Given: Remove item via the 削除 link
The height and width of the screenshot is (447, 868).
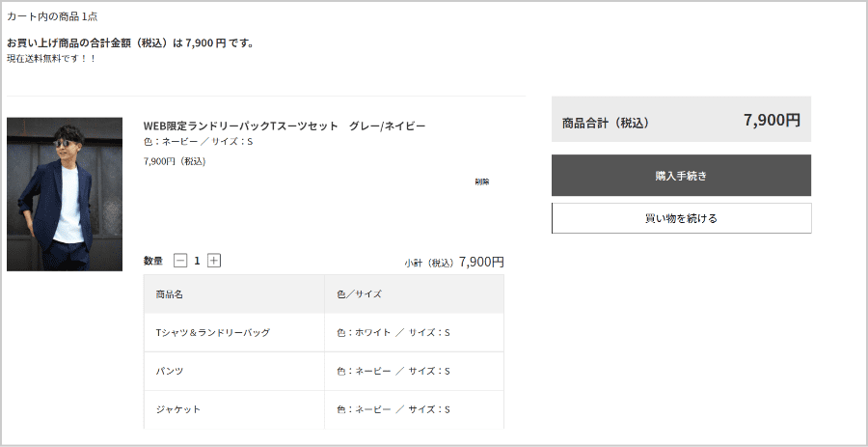Looking at the screenshot, I should [x=482, y=182].
